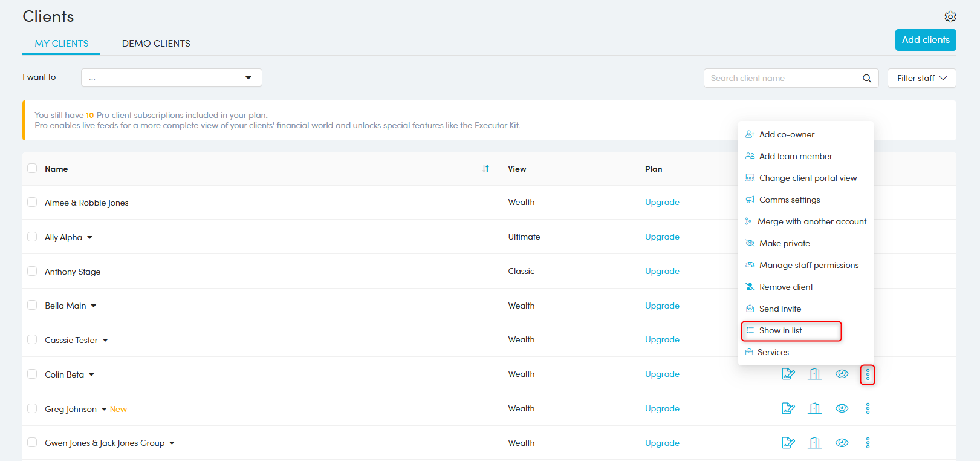
Task: Expand the arrow next to Ally Alpha
Action: point(90,237)
